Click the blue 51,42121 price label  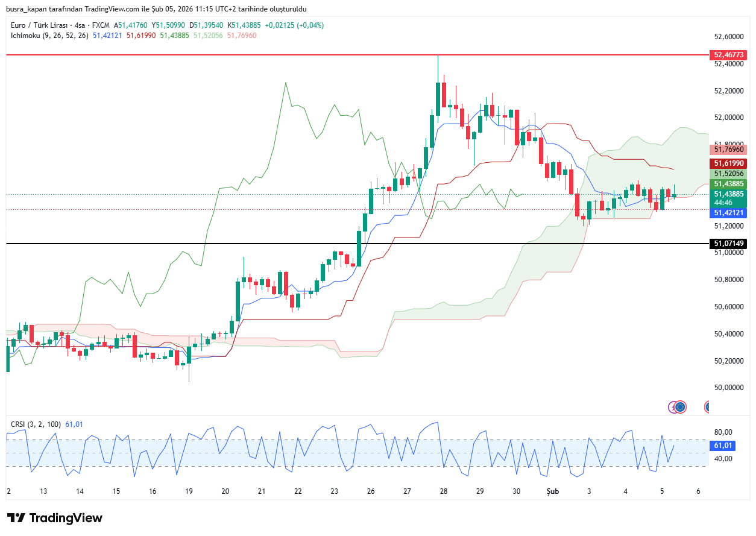point(729,213)
